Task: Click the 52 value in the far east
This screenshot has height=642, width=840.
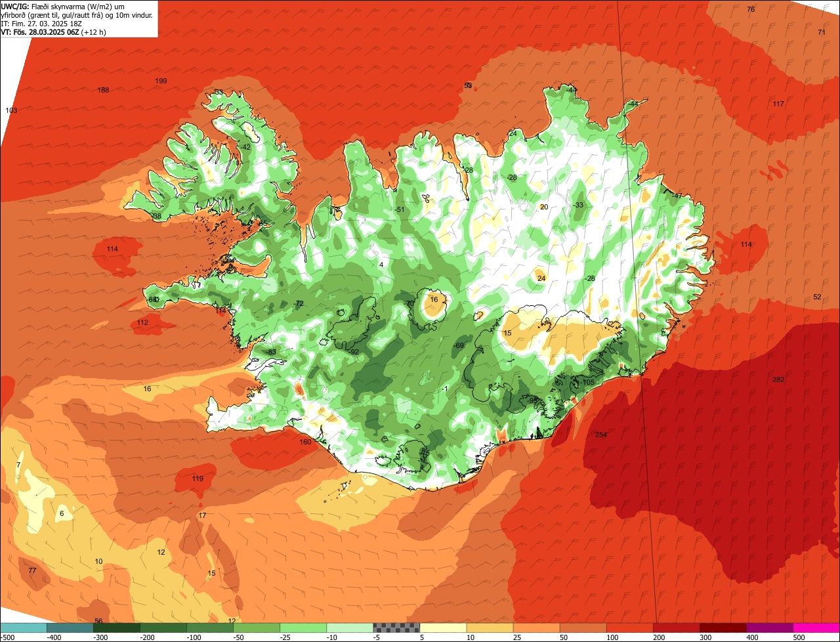Action: (817, 297)
